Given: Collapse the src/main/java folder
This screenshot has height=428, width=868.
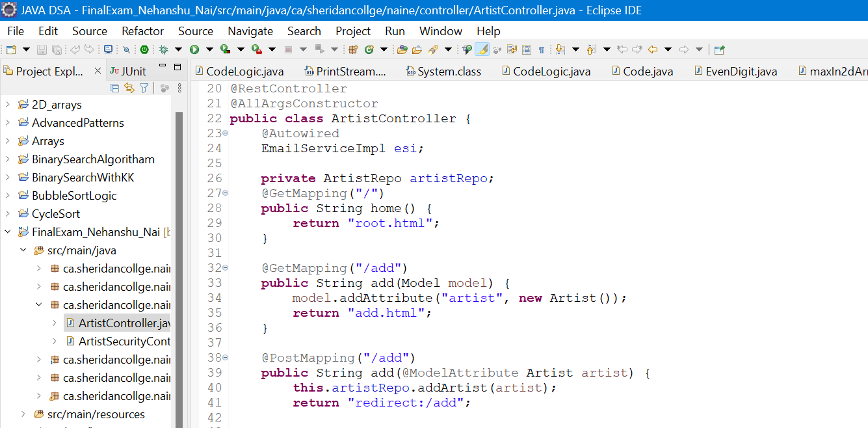Looking at the screenshot, I should click(x=23, y=250).
